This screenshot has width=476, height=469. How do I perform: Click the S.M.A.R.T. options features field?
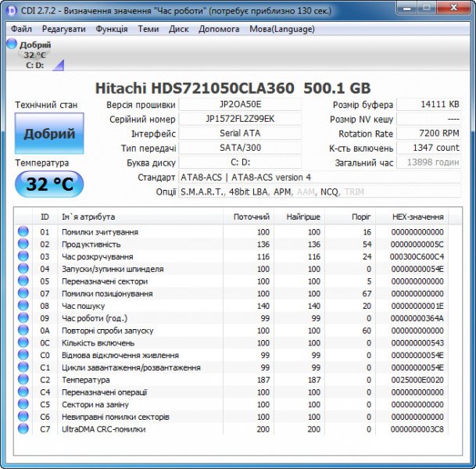point(320,192)
